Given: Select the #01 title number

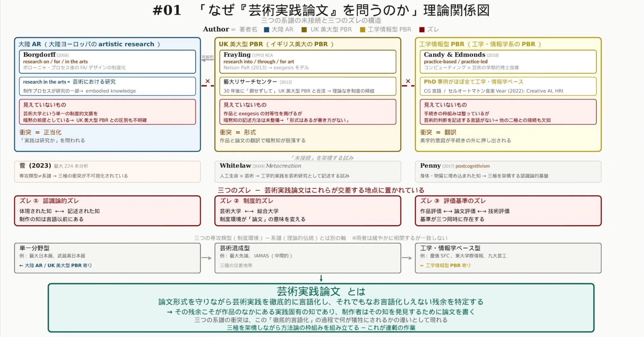Looking at the screenshot, I should (x=167, y=10).
